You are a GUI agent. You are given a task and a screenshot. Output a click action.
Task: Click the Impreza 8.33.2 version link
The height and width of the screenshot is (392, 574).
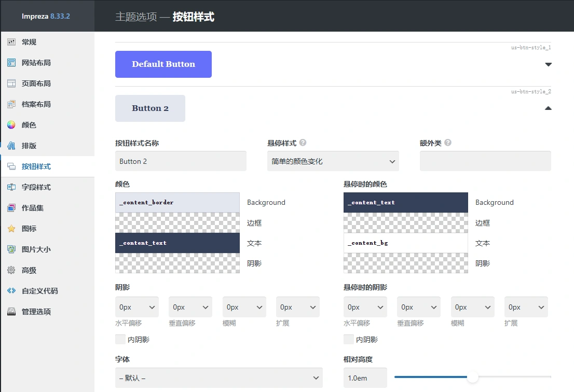[47, 16]
